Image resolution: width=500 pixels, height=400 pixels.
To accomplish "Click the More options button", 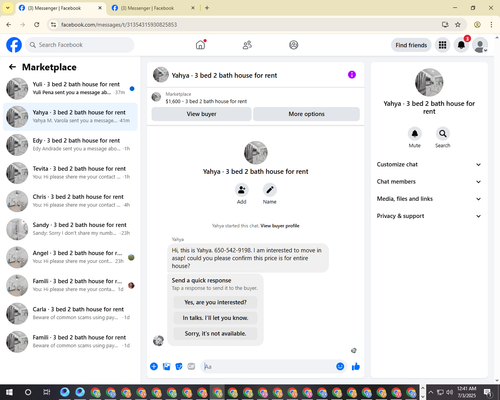I will click(x=306, y=114).
